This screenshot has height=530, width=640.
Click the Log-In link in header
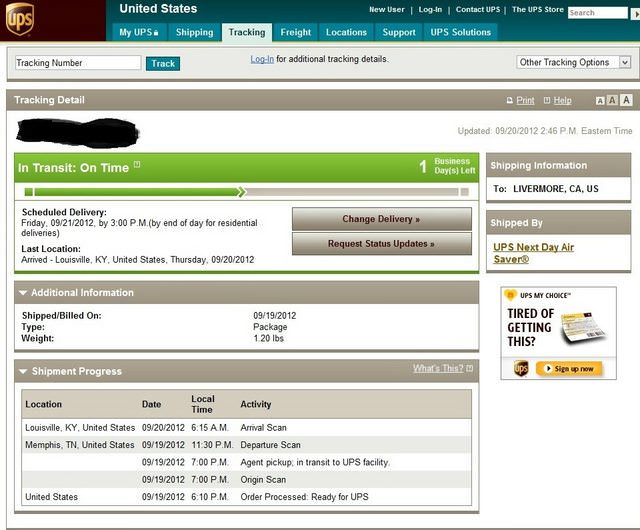[x=430, y=9]
